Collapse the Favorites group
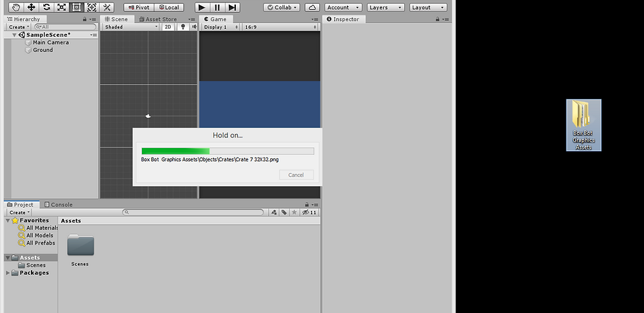The height and width of the screenshot is (313, 644). coord(8,220)
